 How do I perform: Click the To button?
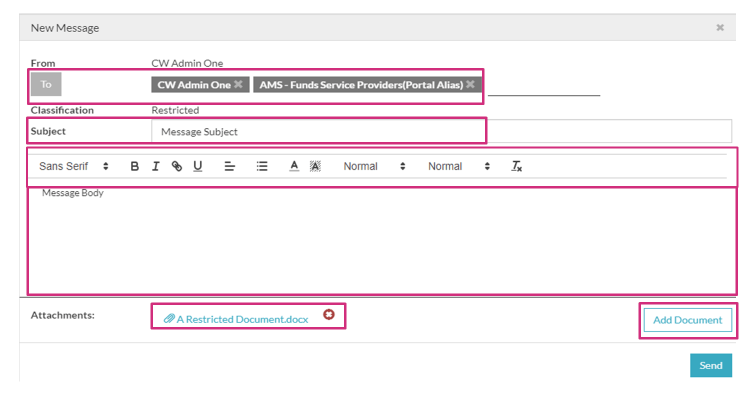coord(46,84)
